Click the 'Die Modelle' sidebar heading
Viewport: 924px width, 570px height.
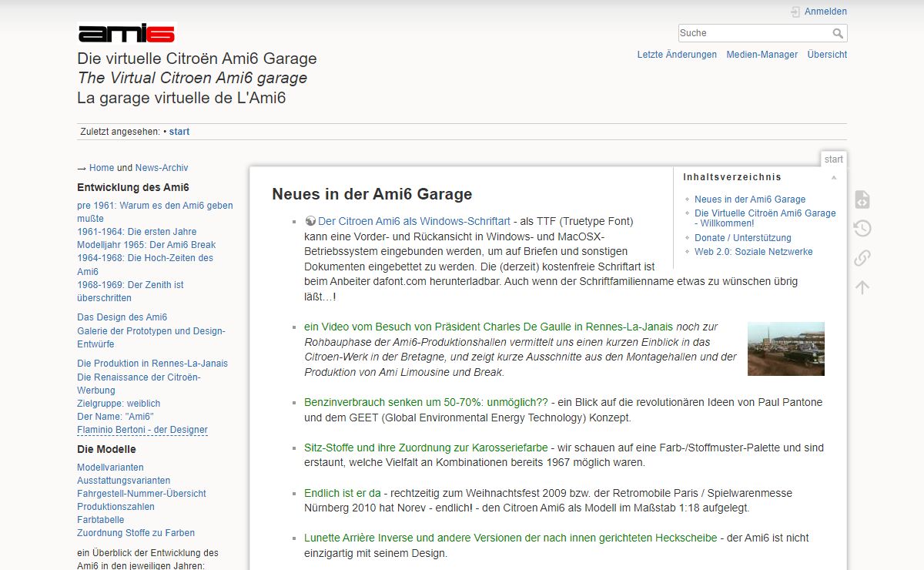[106, 449]
